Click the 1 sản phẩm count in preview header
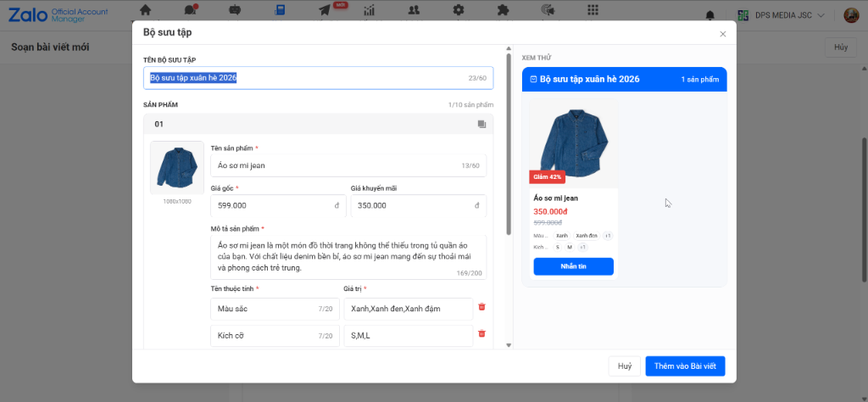 tap(699, 80)
